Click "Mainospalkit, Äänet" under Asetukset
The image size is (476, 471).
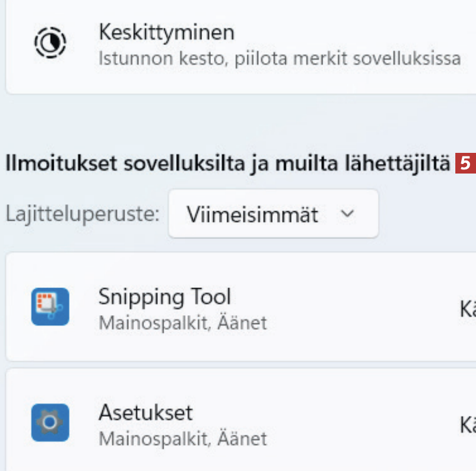182,439
